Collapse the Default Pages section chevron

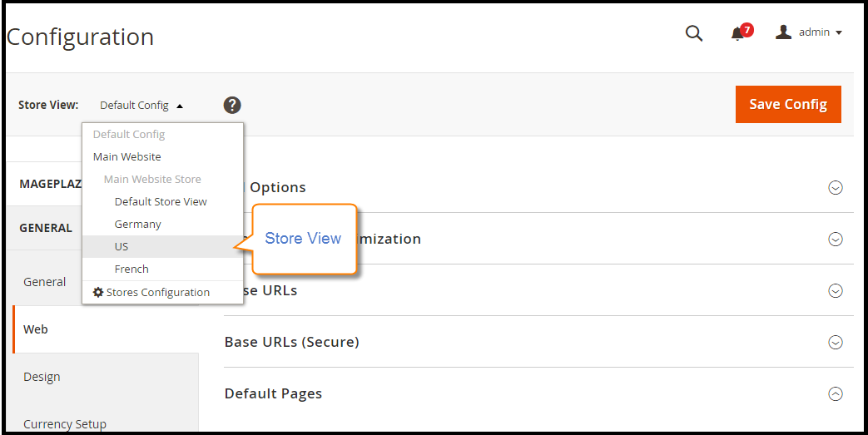(x=836, y=393)
